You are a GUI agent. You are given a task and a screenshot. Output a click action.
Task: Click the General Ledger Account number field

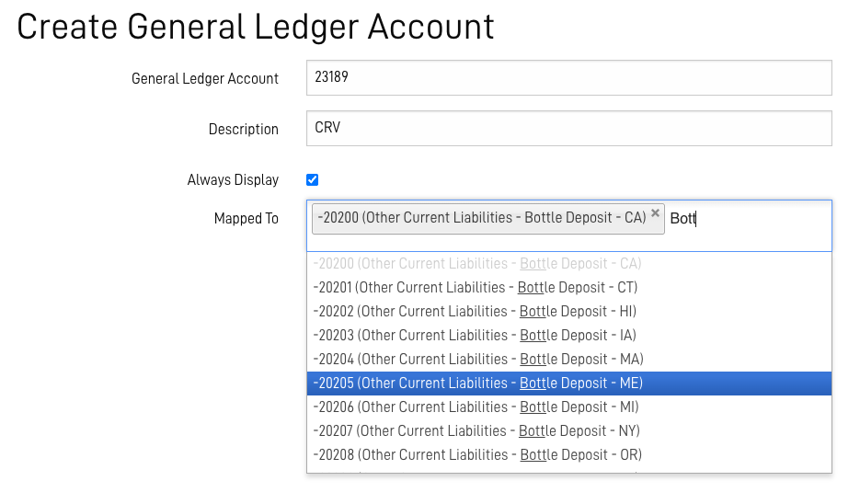(x=568, y=78)
